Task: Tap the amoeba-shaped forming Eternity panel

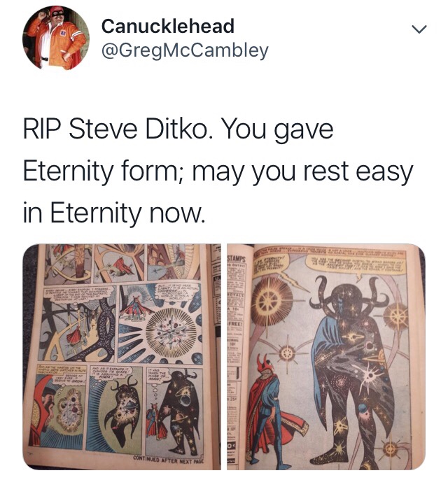Action: pos(115,411)
